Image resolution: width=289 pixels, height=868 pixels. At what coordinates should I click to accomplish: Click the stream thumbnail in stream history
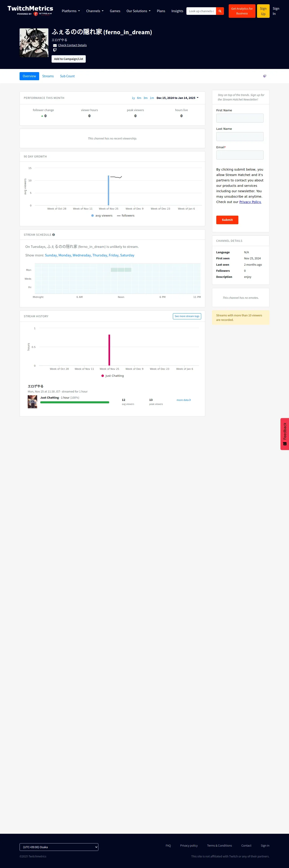32,402
